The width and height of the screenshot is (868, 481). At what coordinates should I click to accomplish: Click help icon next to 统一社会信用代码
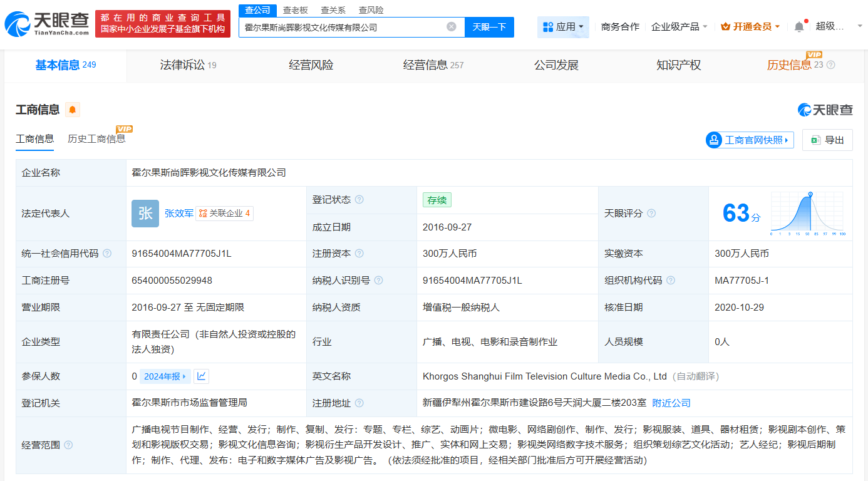point(107,254)
